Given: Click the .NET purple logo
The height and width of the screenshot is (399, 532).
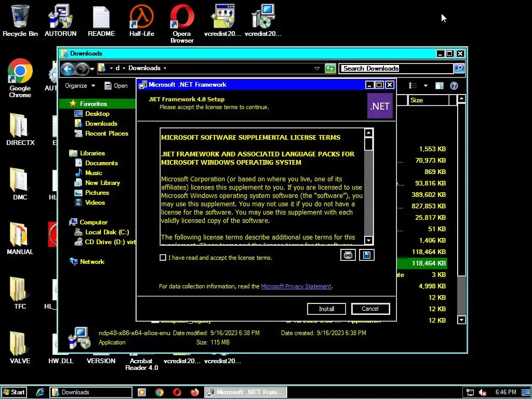Looking at the screenshot, I should pyautogui.click(x=380, y=106).
